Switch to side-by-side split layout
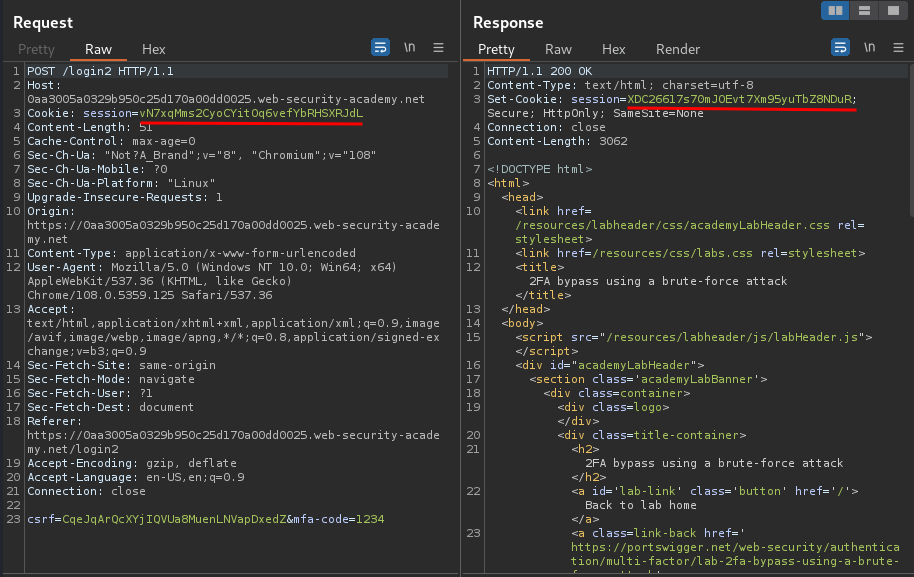Screen dimensions: 914x577 click(x=835, y=10)
